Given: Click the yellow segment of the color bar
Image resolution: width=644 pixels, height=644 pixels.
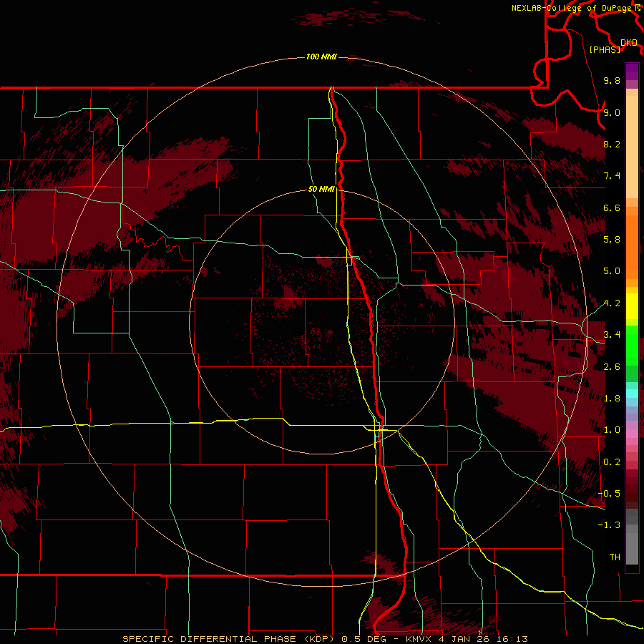Looking at the screenshot, I should pyautogui.click(x=632, y=306).
